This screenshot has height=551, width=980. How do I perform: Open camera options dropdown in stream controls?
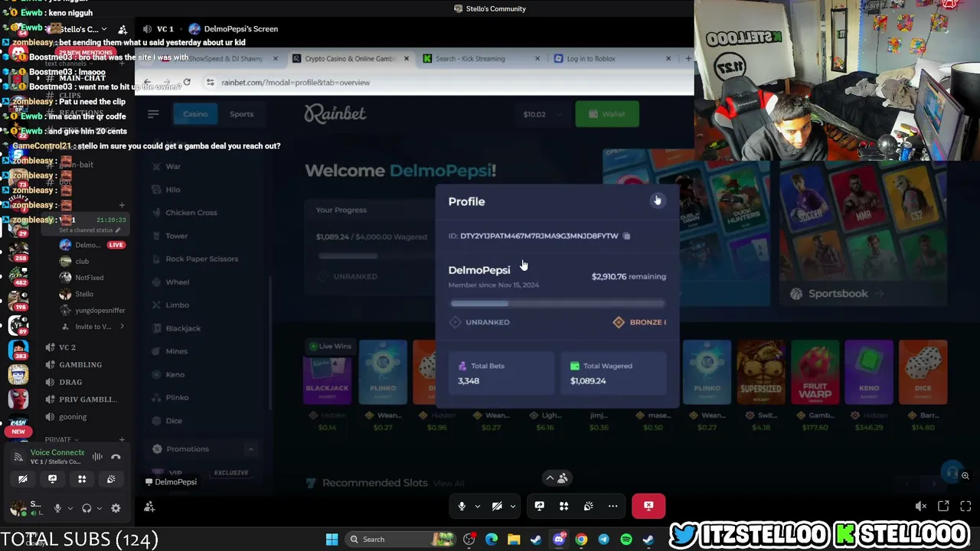512,506
